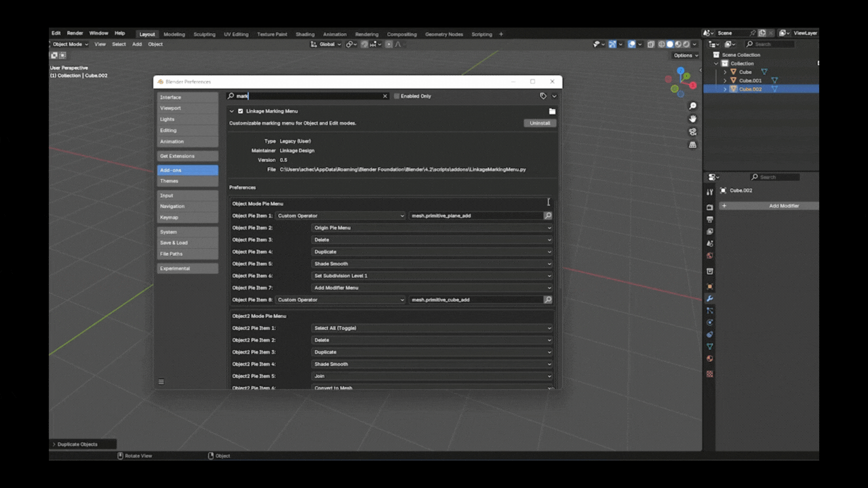The image size is (868, 488).
Task: Open File Paths preferences section
Action: coord(188,254)
